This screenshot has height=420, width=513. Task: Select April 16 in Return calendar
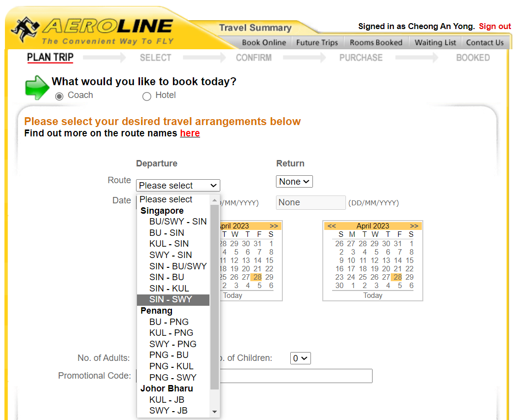tap(340, 269)
